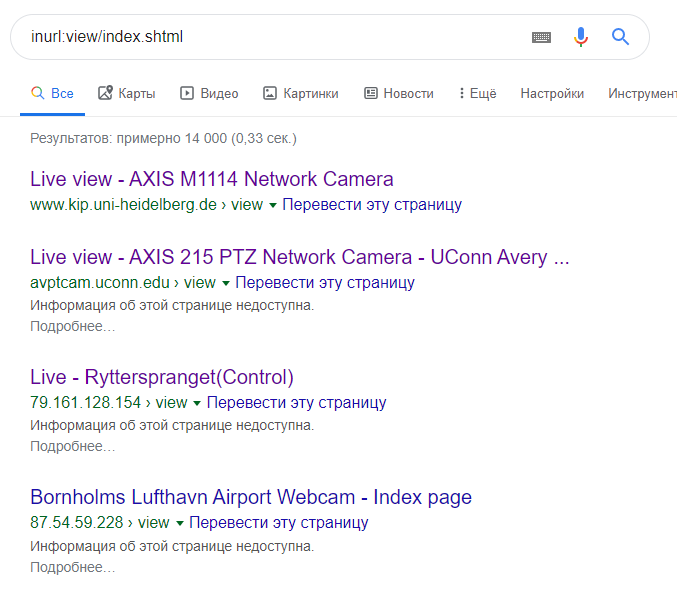Click the search query input field

(276, 37)
